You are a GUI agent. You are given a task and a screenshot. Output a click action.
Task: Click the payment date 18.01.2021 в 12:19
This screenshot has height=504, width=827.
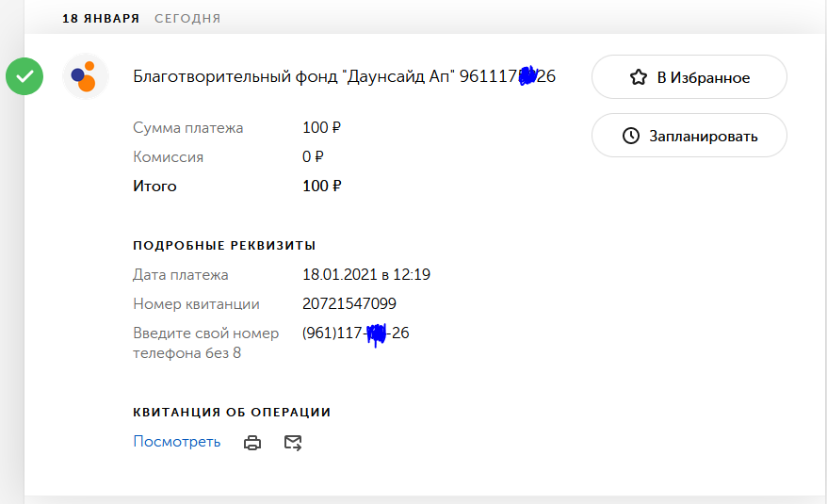point(366,275)
